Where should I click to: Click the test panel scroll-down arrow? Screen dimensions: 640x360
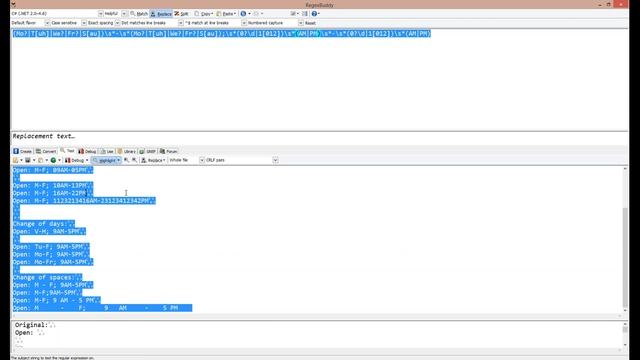pyautogui.click(x=625, y=310)
